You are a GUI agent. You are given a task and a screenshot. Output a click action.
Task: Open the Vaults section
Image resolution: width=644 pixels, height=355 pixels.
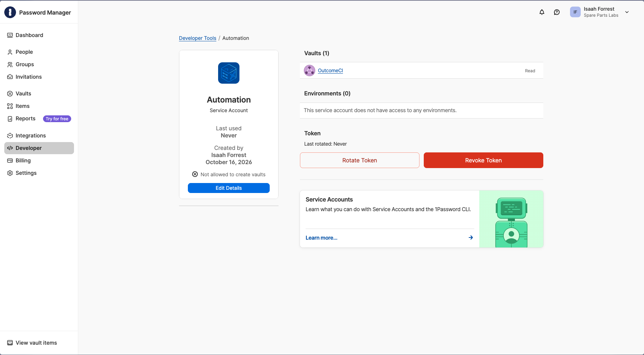tap(39, 94)
